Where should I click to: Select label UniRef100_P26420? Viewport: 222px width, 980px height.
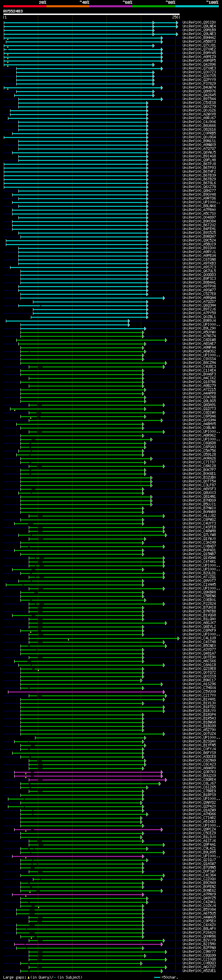pos(199,932)
